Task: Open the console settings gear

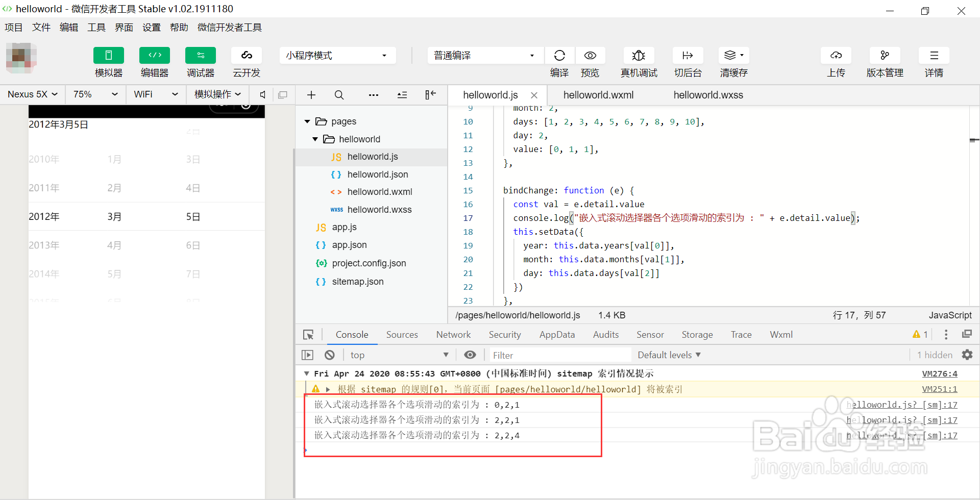Action: tap(967, 355)
